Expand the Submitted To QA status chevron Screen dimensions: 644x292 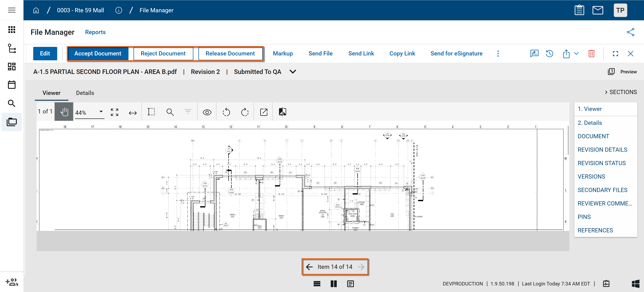292,72
